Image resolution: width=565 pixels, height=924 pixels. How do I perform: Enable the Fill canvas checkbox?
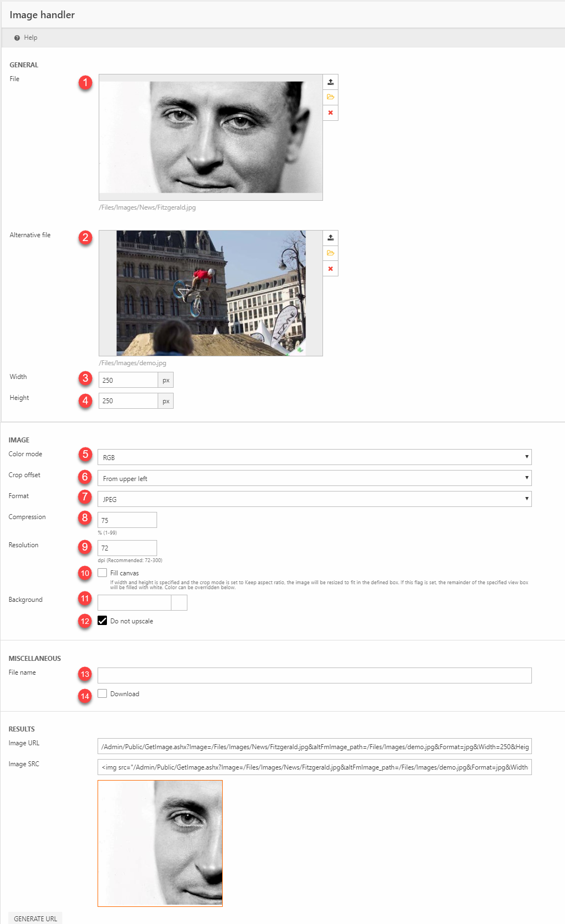coord(103,573)
